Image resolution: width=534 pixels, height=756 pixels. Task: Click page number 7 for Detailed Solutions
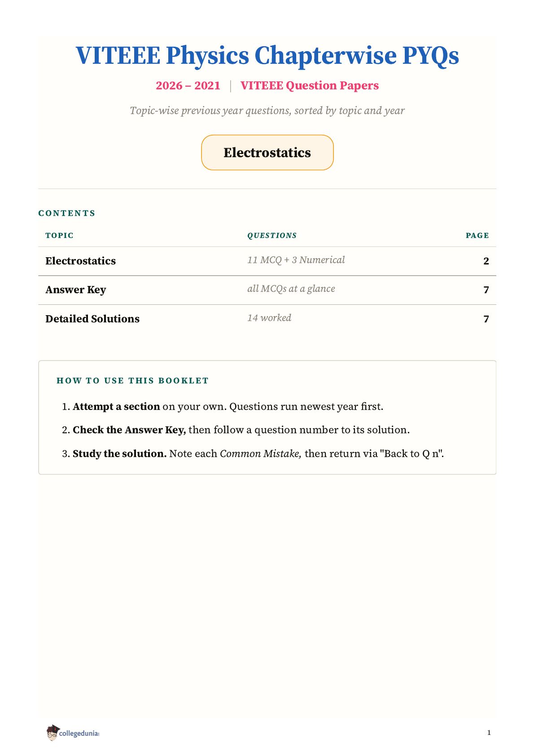click(486, 319)
